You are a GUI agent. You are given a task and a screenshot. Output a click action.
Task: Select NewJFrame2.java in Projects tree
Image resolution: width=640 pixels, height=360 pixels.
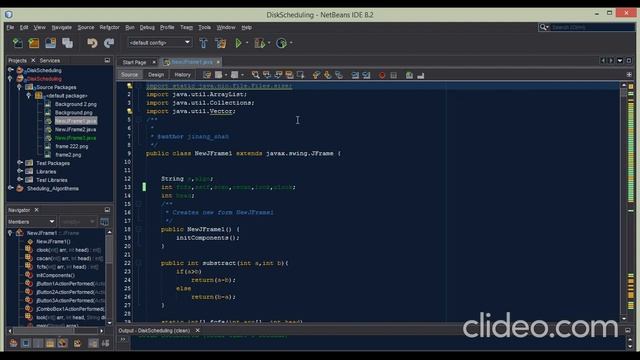coord(76,129)
